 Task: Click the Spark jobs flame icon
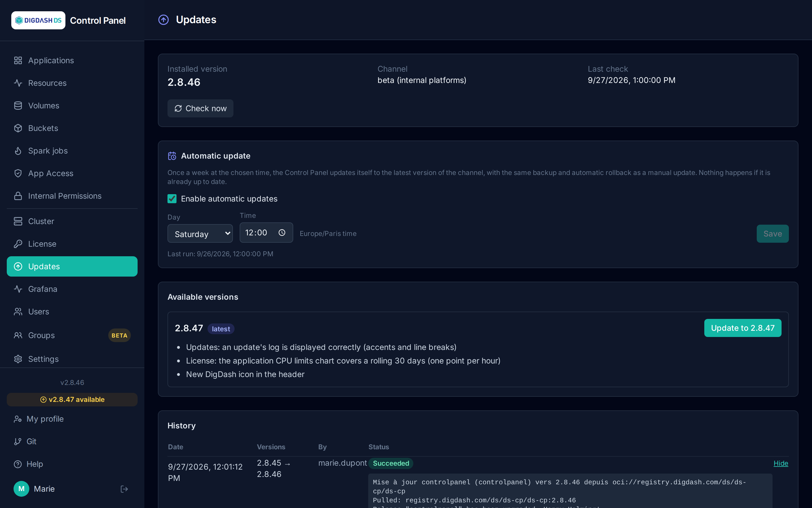click(x=18, y=151)
